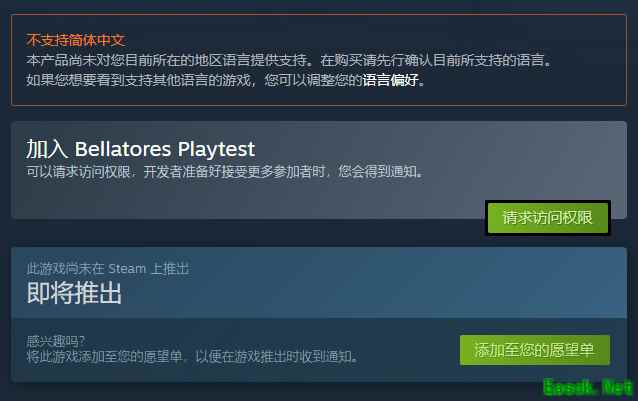Click the text 如果您想要看到支持其他语言的游戏
Viewport: 638px width, 401px height.
coord(138,80)
